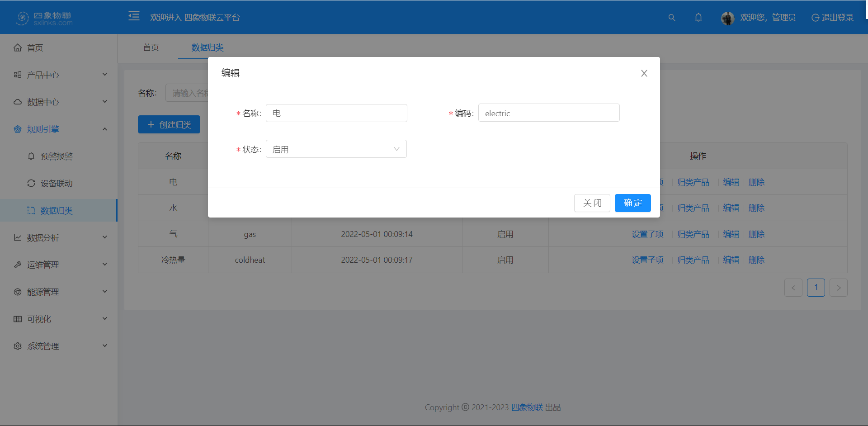The height and width of the screenshot is (426, 868).
Task: Open the notification bell in header
Action: tap(698, 18)
